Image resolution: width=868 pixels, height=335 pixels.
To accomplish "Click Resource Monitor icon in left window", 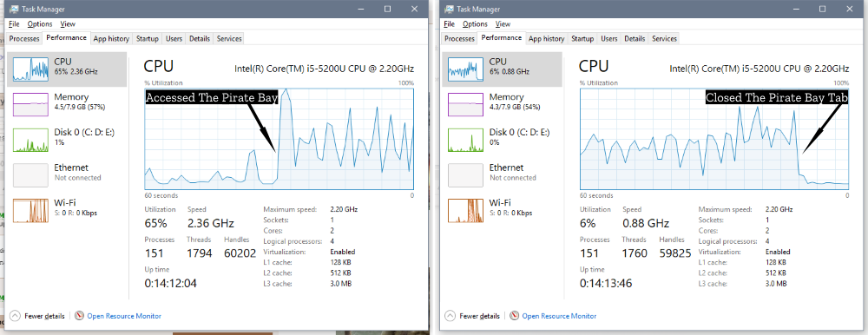I will coord(79,316).
